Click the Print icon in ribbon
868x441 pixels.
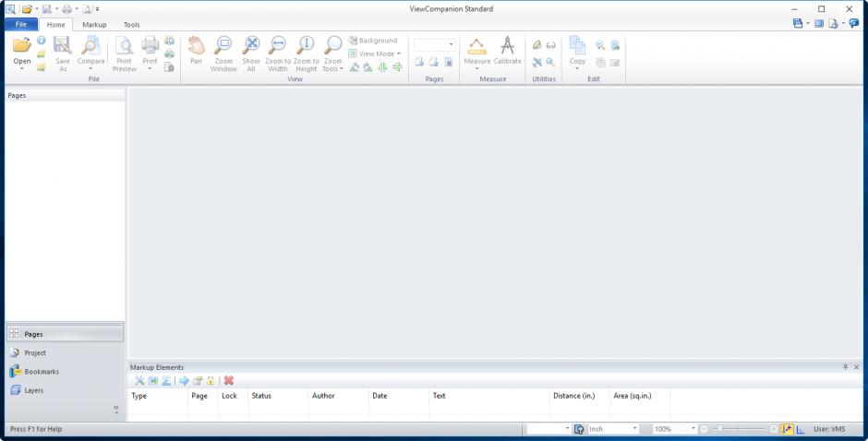click(150, 45)
